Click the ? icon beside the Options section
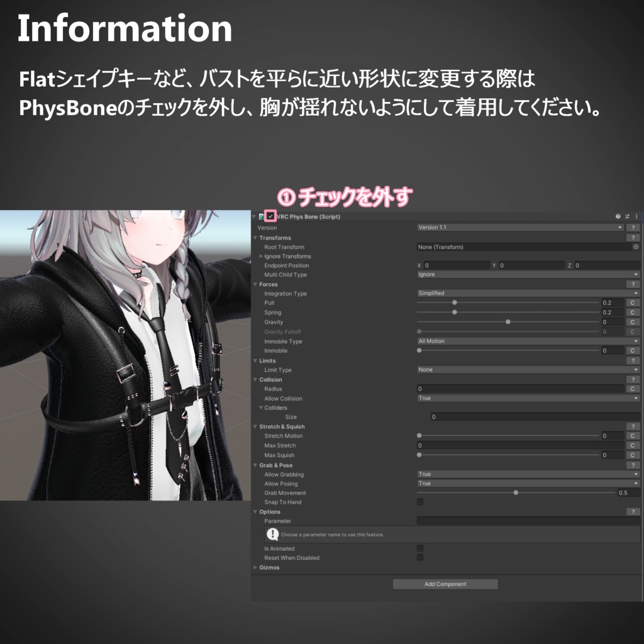The height and width of the screenshot is (644, 644). [633, 511]
